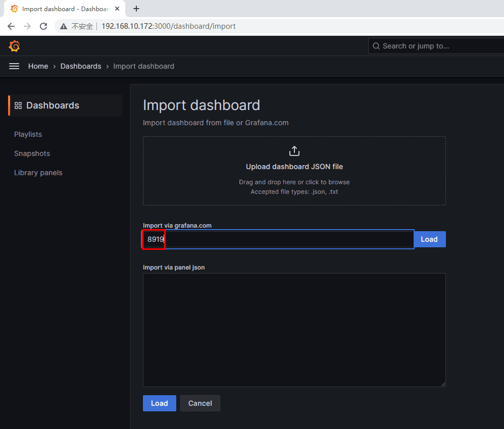504x429 pixels.
Task: Click Import dashboard breadcrumb text
Action: pos(144,66)
